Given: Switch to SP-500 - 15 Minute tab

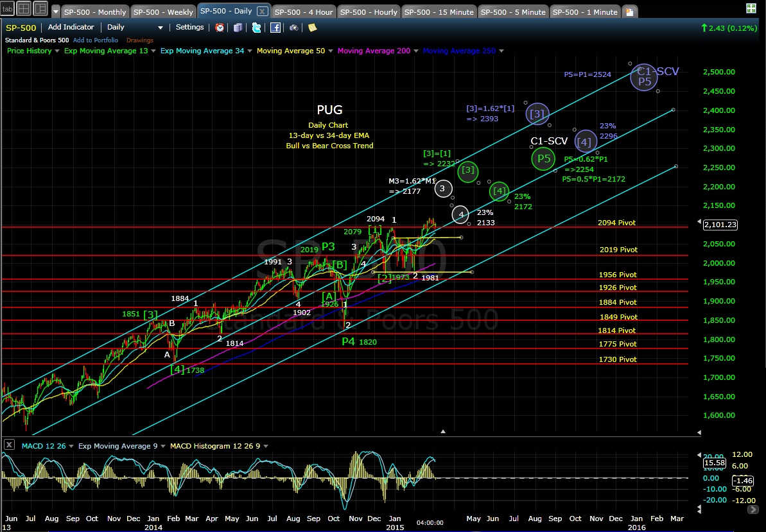Looking at the screenshot, I should pos(439,12).
